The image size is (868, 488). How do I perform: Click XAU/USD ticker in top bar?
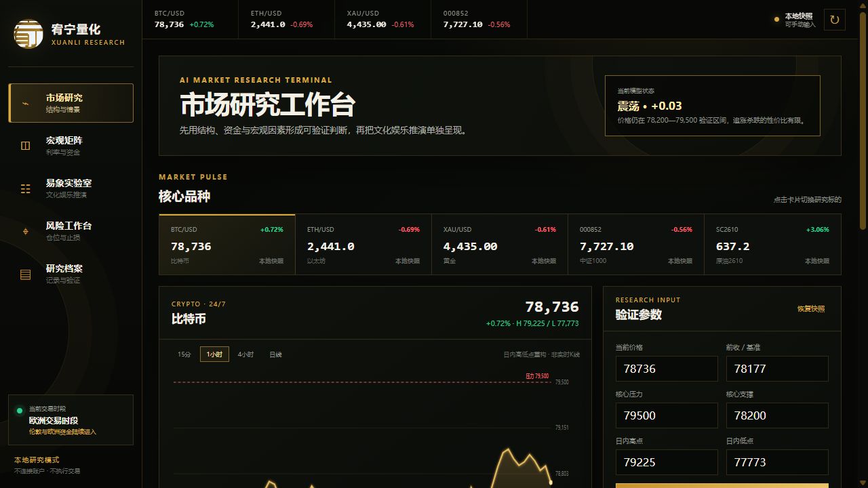coord(383,19)
